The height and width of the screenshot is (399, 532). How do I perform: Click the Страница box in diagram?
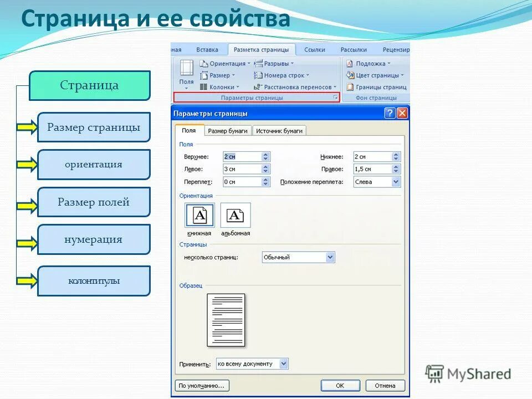90,85
